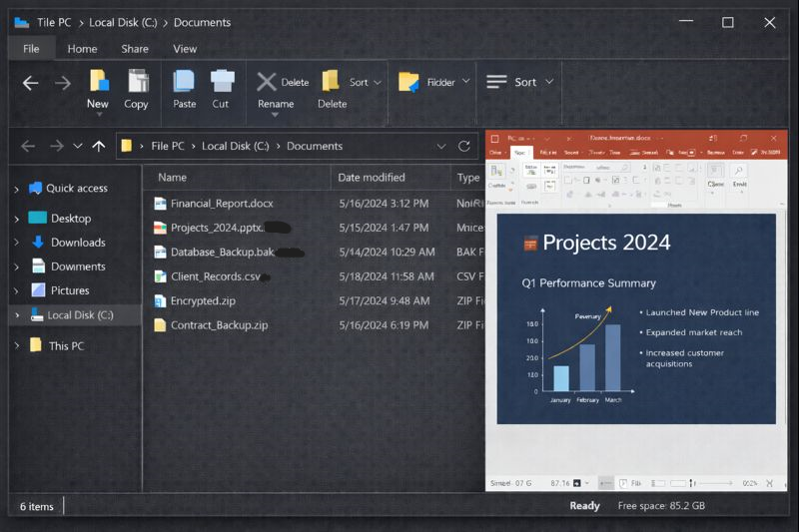
Task: Click the X icon above Rename
Action: 266,82
